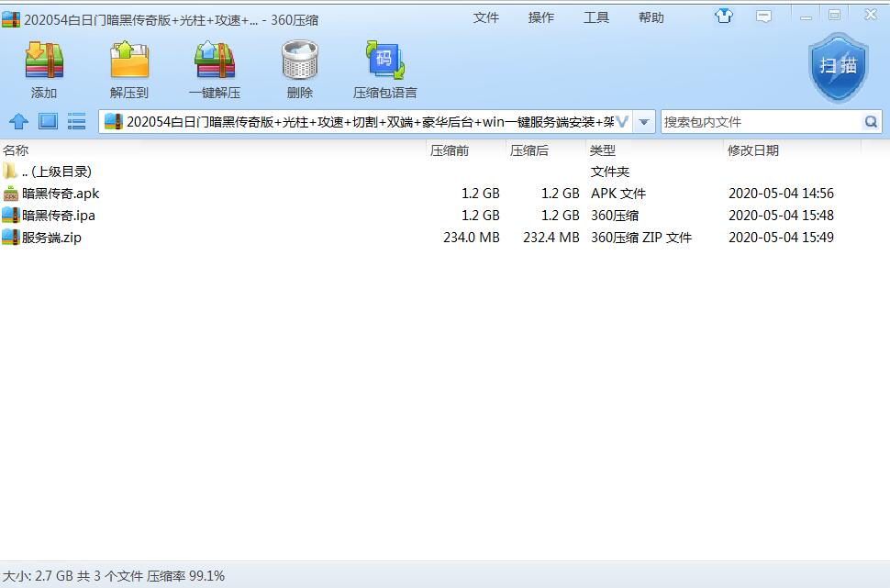Image resolution: width=890 pixels, height=588 pixels.
Task: Click the 添加 (Add) toolbar icon
Action: [43, 62]
